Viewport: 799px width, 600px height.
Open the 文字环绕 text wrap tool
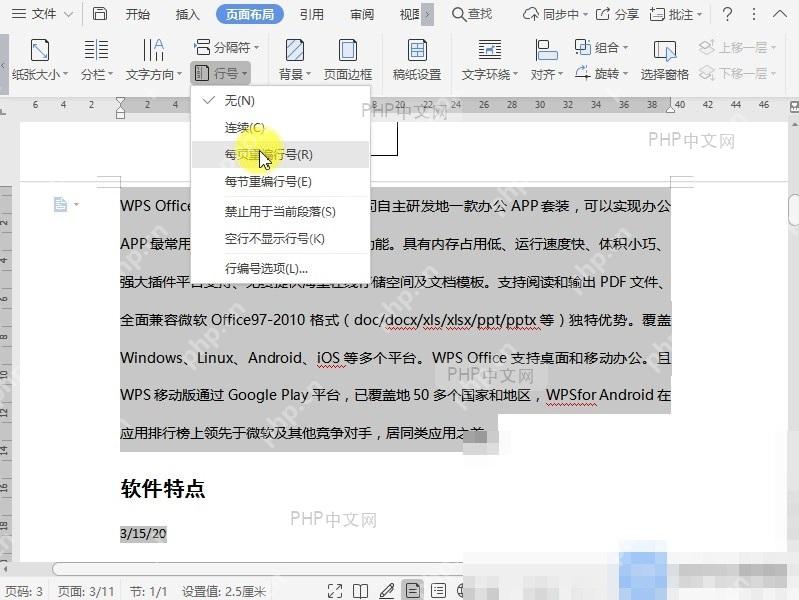489,59
